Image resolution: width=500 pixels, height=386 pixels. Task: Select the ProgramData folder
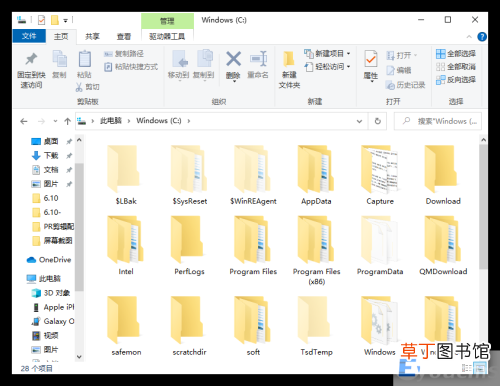click(380, 246)
